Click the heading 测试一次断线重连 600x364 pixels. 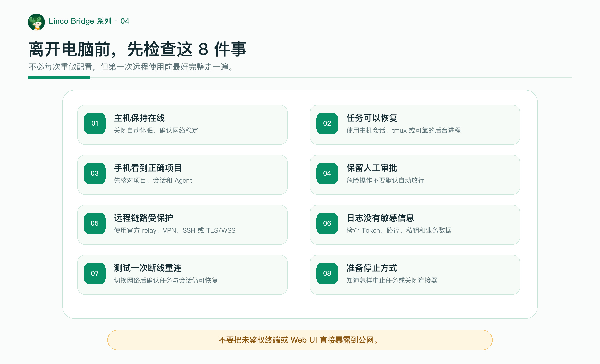coord(148,268)
